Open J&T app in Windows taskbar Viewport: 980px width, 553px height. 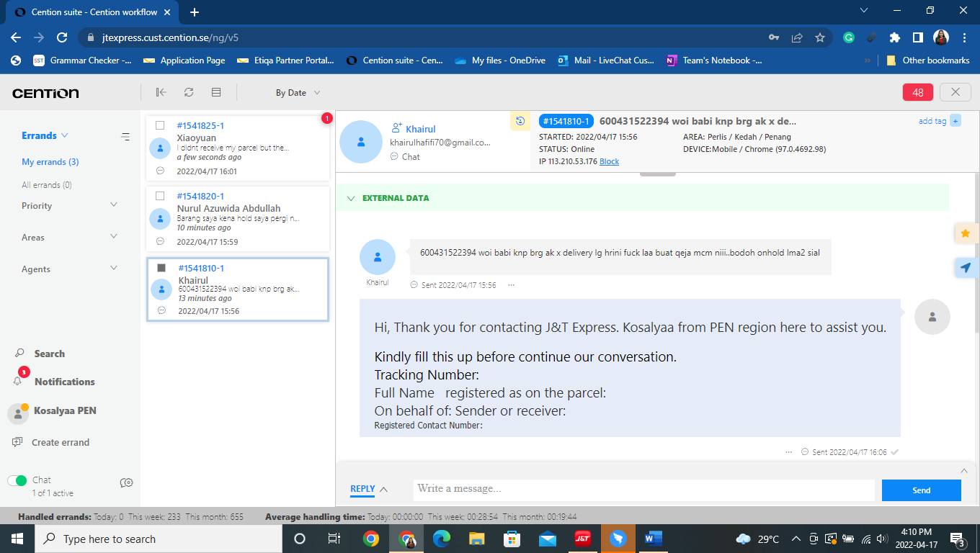point(582,539)
